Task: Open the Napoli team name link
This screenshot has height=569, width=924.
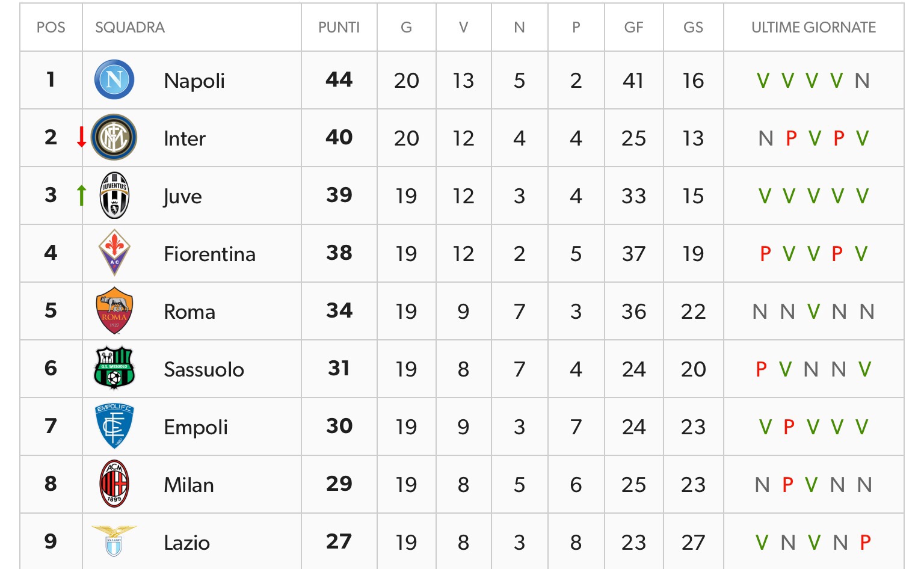Action: click(x=194, y=81)
